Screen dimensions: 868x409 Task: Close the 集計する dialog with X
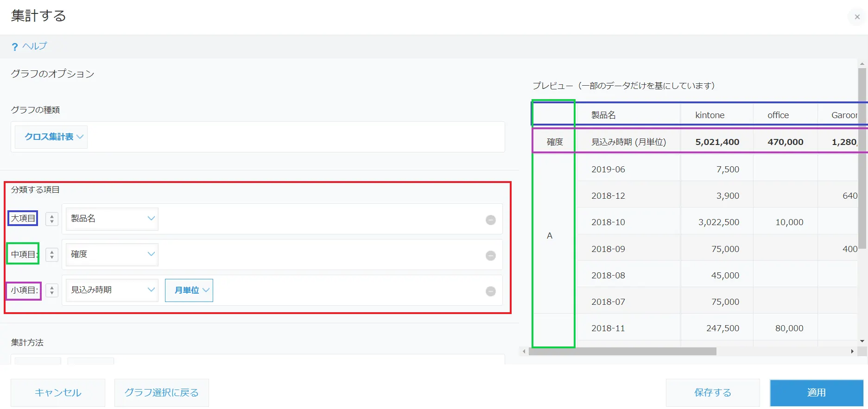tap(857, 17)
